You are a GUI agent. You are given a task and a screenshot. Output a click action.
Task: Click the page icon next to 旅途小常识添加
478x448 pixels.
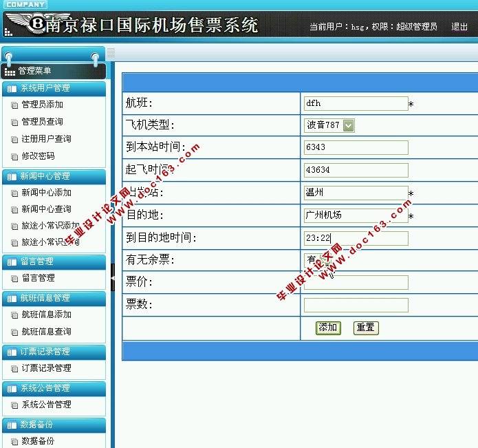[x=14, y=226]
